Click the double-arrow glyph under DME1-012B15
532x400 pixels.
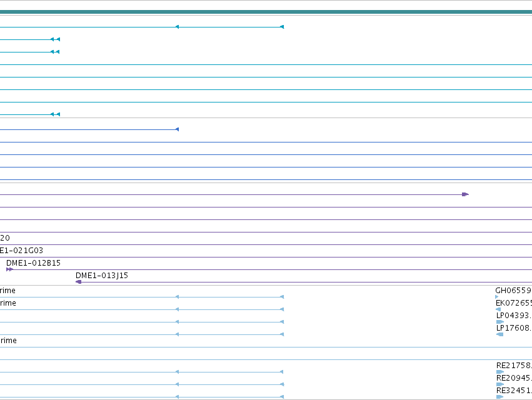coord(10,269)
